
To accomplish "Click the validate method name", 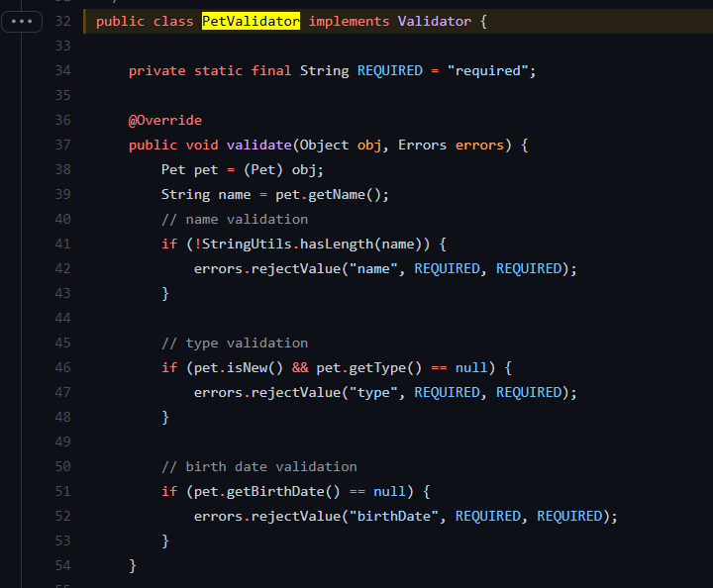I will point(259,145).
